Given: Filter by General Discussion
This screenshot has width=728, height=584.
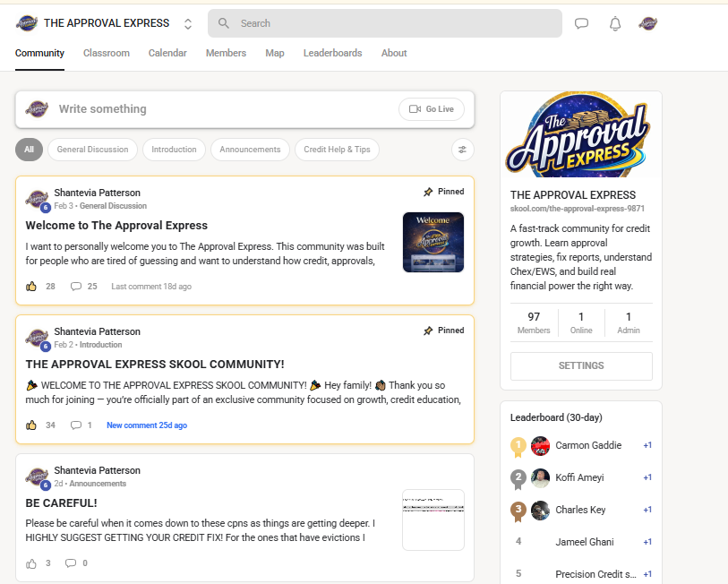Looking at the screenshot, I should [92, 150].
